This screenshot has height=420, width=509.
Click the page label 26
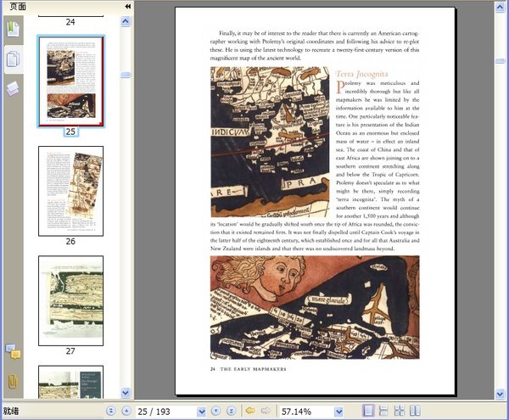[70, 241]
